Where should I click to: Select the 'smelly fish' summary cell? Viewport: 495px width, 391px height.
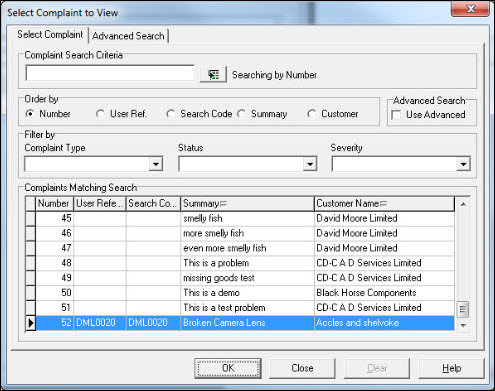[247, 219]
